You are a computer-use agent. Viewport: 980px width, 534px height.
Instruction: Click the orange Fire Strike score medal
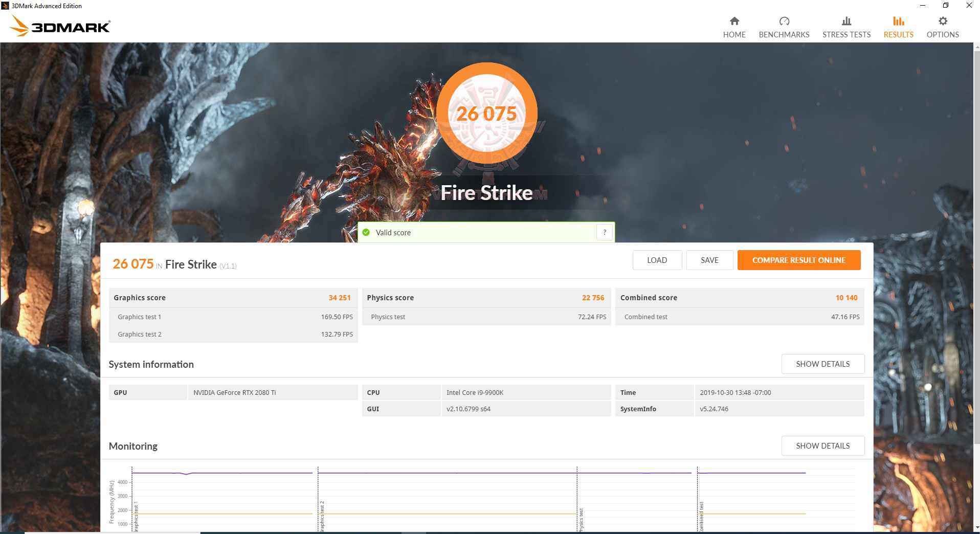[x=486, y=113]
